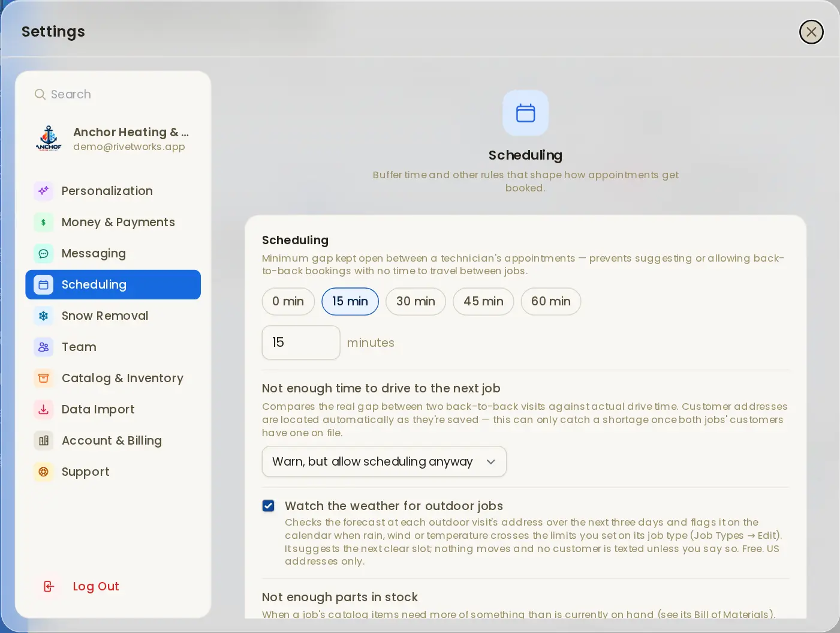Open Data Import settings
840x633 pixels.
click(x=113, y=409)
